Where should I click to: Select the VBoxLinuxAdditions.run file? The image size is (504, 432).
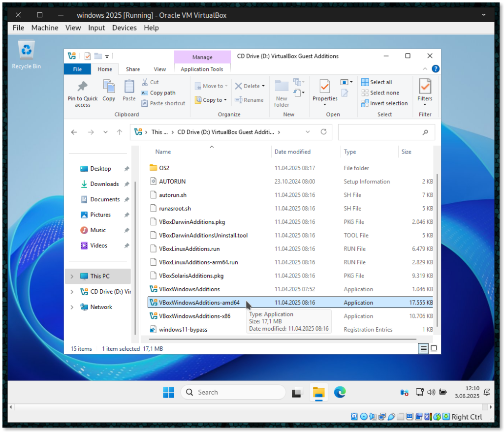tap(189, 249)
